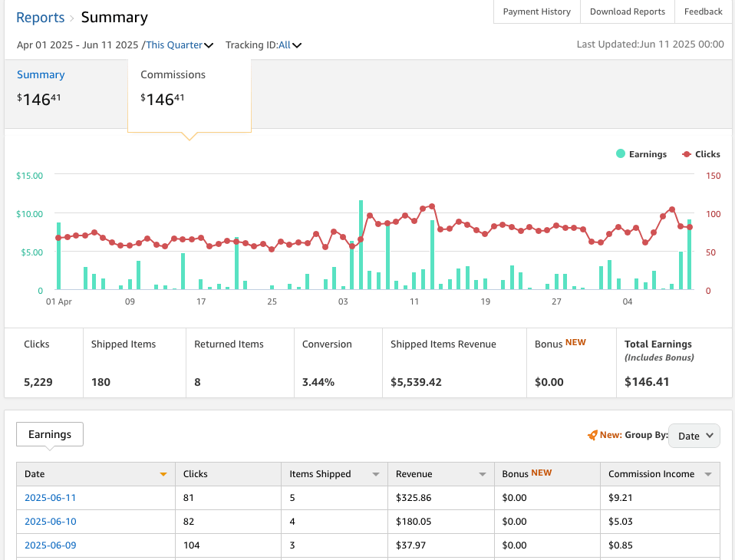Click the chevron next to This Quarter

tap(209, 44)
